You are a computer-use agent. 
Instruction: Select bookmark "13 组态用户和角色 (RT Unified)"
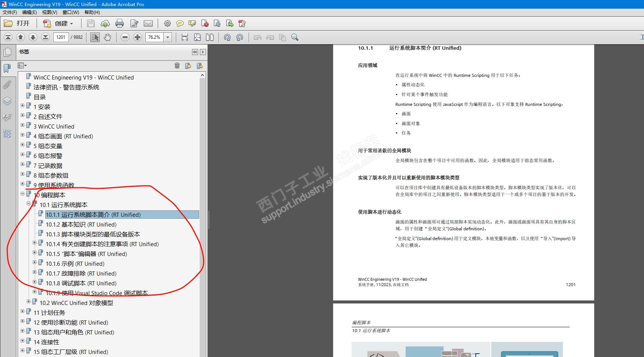74,332
